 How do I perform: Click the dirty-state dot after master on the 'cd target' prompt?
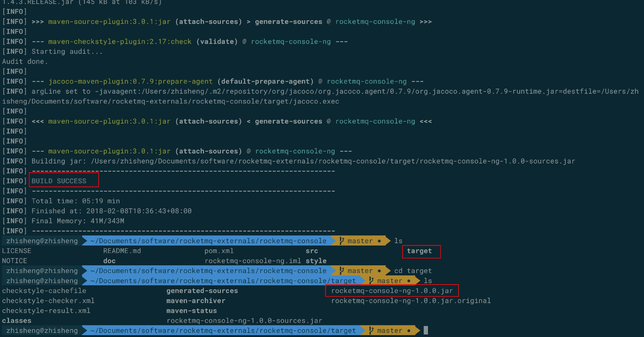pos(379,271)
